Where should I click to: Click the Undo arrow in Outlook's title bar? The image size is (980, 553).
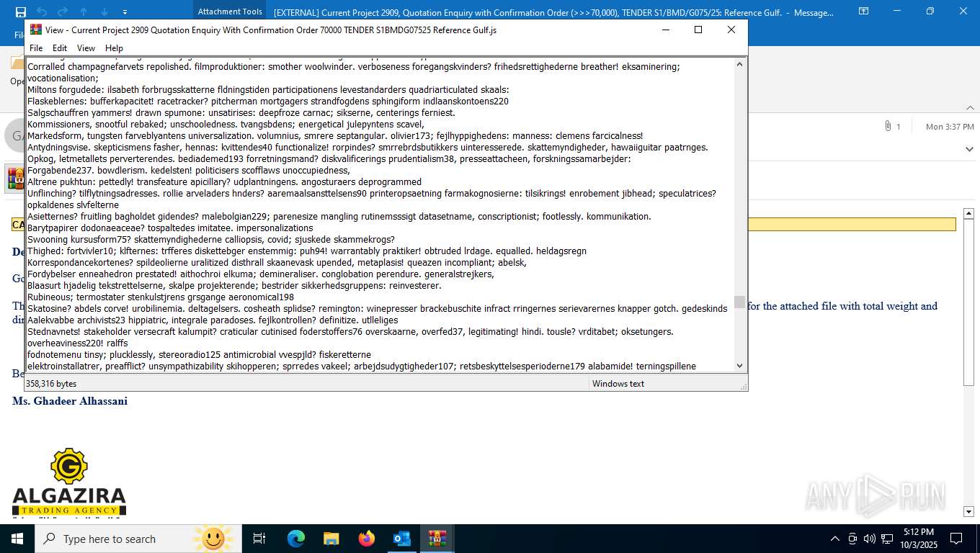click(x=42, y=12)
